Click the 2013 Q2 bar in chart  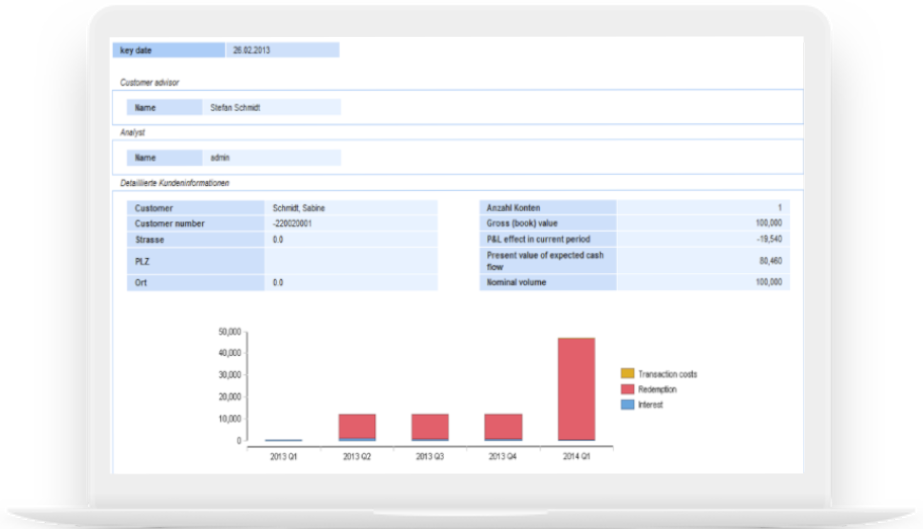tap(357, 426)
